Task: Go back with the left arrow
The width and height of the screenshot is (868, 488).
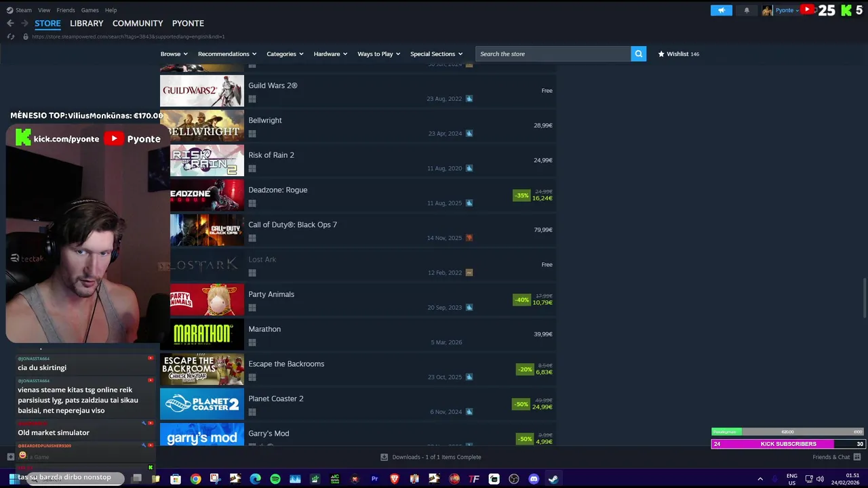Action: (x=10, y=23)
